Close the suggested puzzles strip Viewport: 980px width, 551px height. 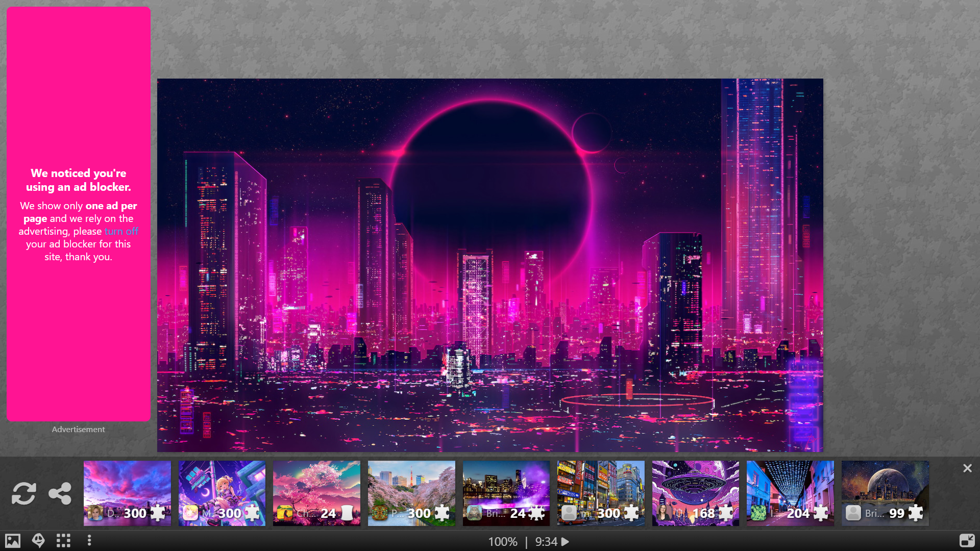click(x=967, y=468)
